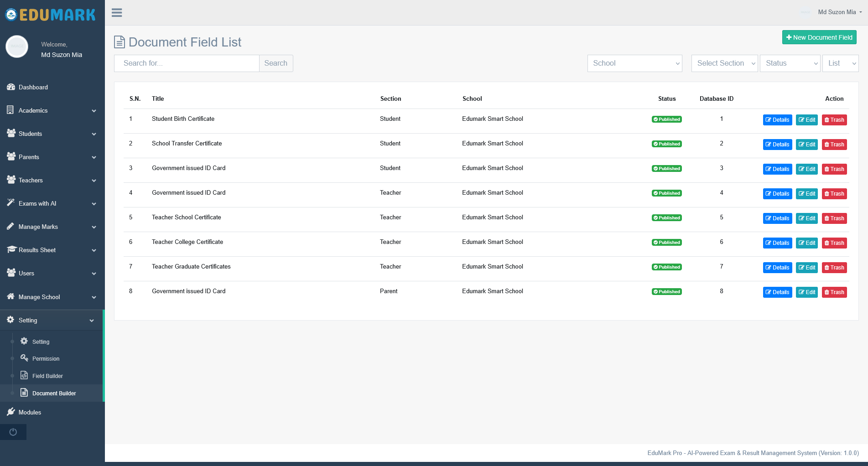
Task: Open Md Suzon Mia user menu
Action: tap(837, 12)
